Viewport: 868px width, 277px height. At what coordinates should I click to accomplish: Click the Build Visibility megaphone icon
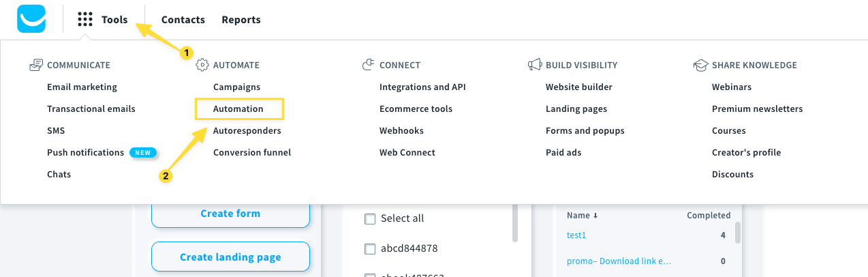coord(534,65)
